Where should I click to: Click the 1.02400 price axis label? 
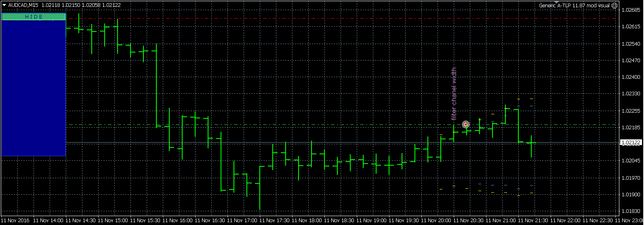coord(630,77)
